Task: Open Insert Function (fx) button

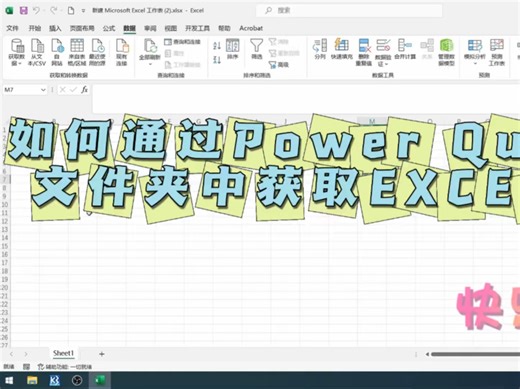Action: [85, 89]
